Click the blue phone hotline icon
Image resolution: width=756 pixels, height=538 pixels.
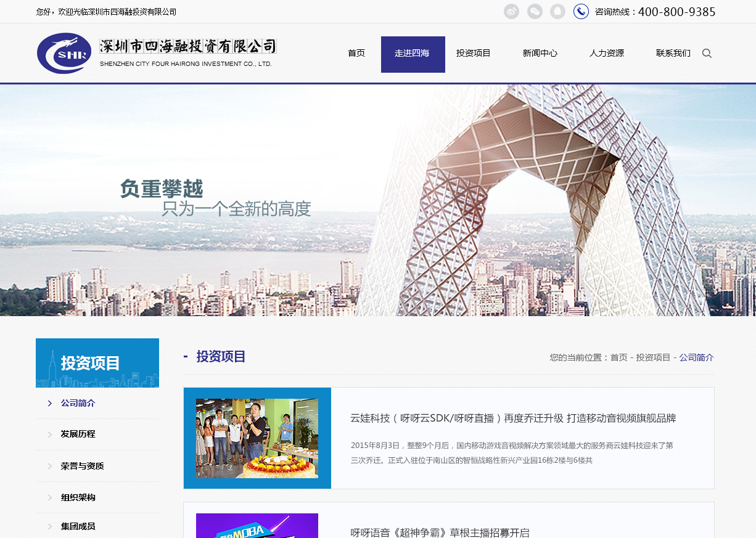tap(580, 10)
